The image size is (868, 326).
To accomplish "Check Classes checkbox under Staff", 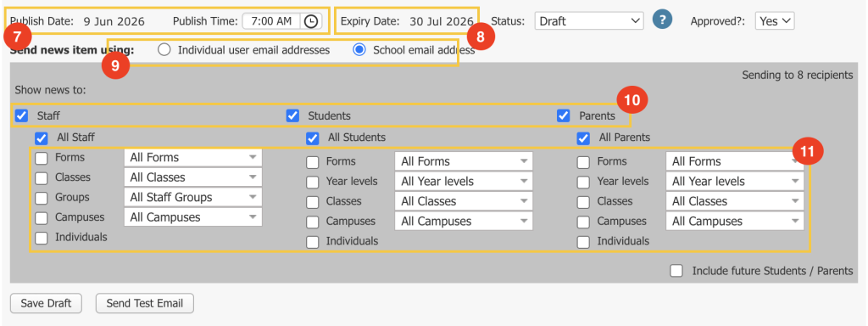I will [x=42, y=178].
